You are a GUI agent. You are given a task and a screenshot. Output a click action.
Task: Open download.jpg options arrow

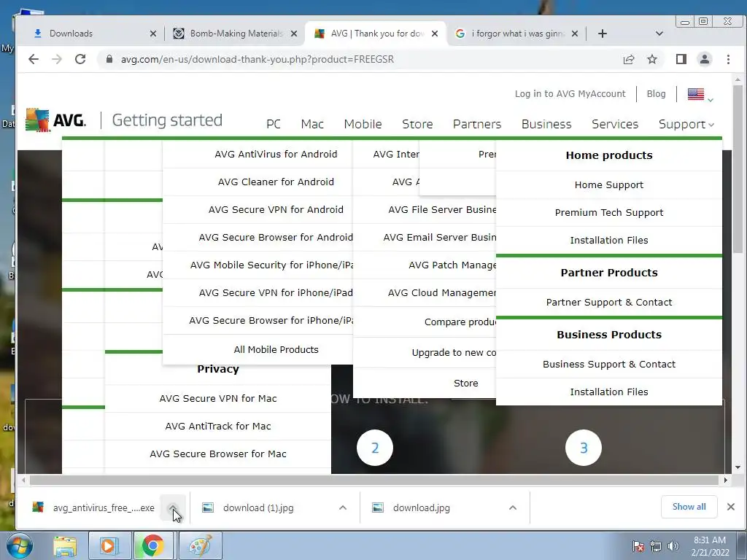pyautogui.click(x=513, y=507)
